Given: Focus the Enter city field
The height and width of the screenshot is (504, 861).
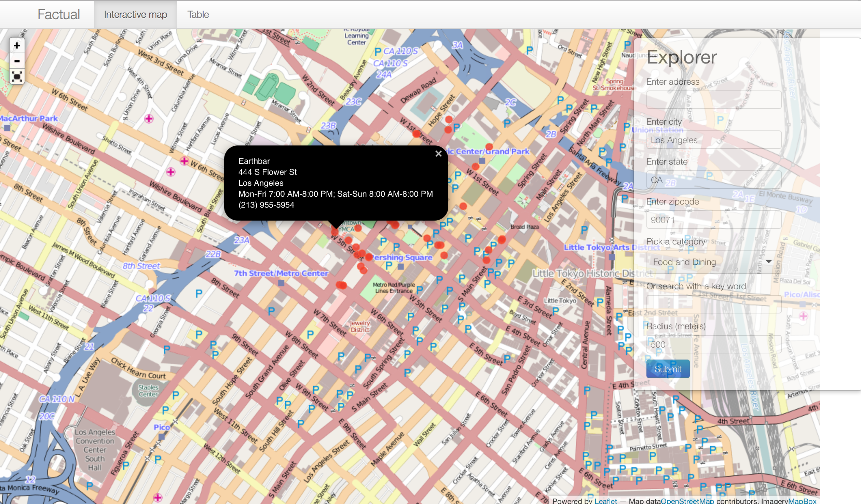Looking at the screenshot, I should tap(713, 140).
